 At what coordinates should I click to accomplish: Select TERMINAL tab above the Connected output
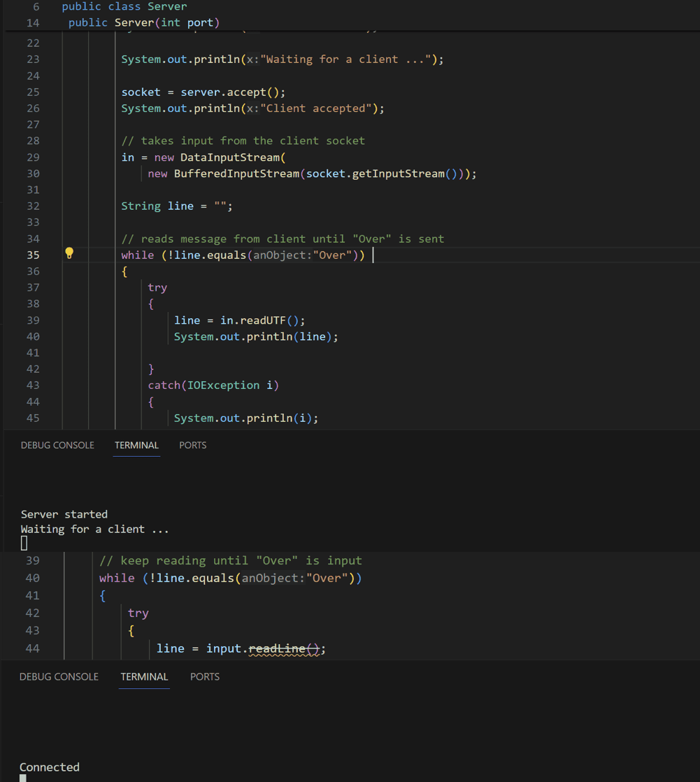144,676
